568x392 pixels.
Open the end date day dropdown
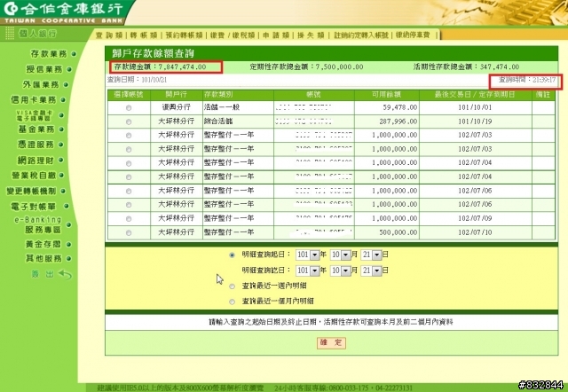tap(371, 270)
